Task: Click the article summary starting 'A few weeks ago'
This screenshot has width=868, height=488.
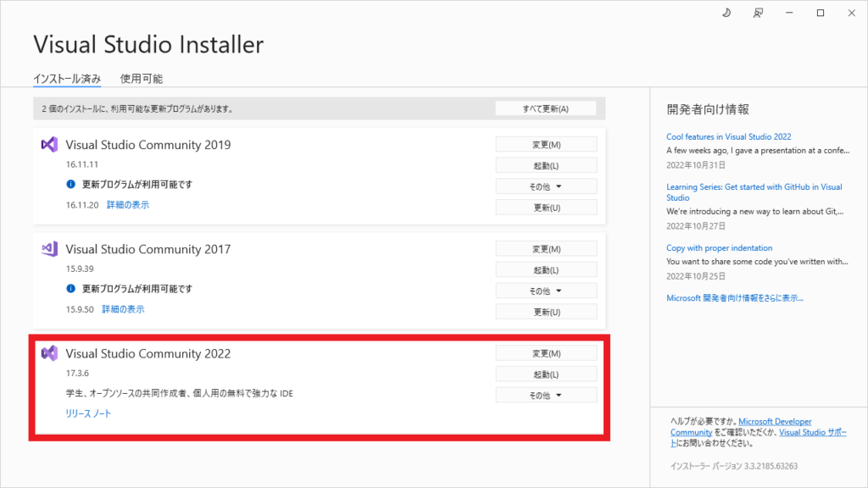Action: [758, 151]
